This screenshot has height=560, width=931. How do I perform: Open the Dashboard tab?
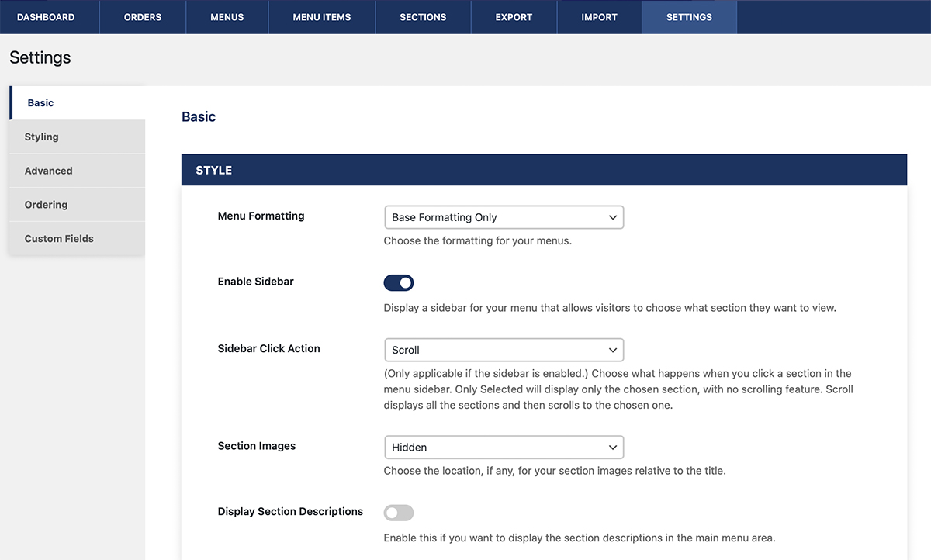pyautogui.click(x=46, y=17)
